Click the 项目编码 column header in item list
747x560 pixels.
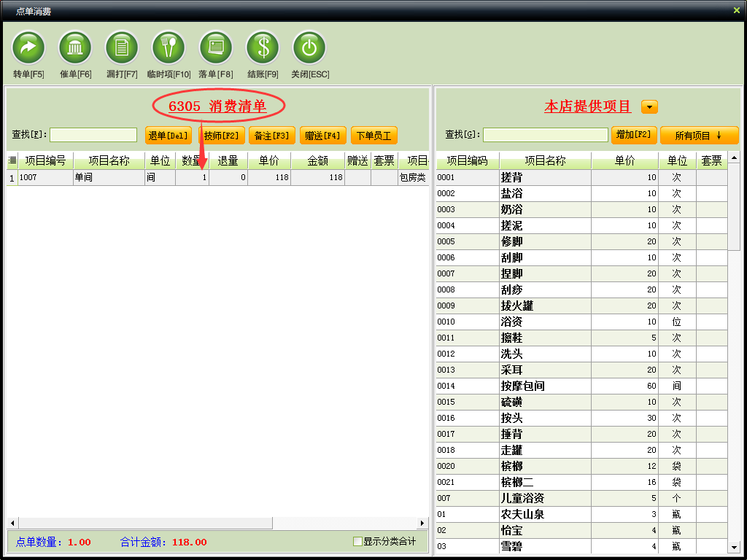[468, 161]
